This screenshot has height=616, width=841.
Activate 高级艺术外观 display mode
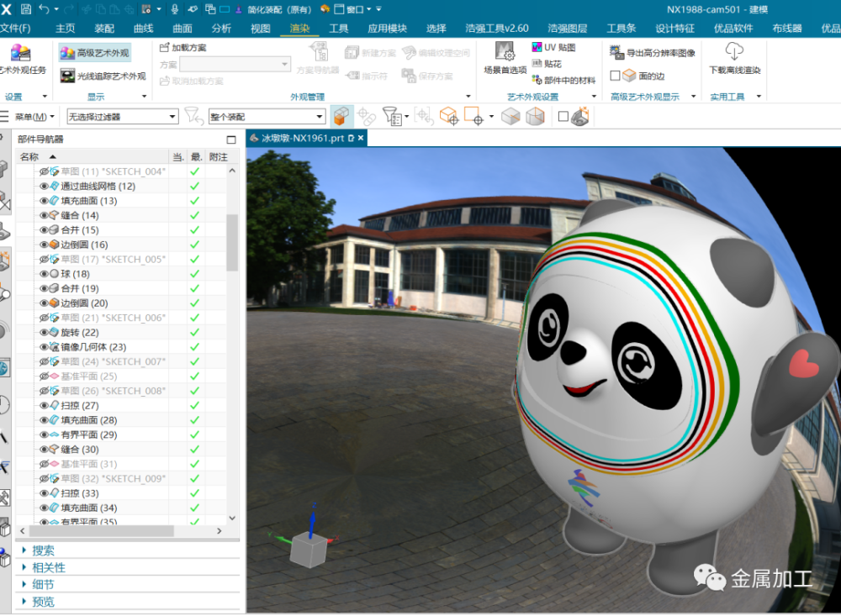pyautogui.click(x=94, y=53)
